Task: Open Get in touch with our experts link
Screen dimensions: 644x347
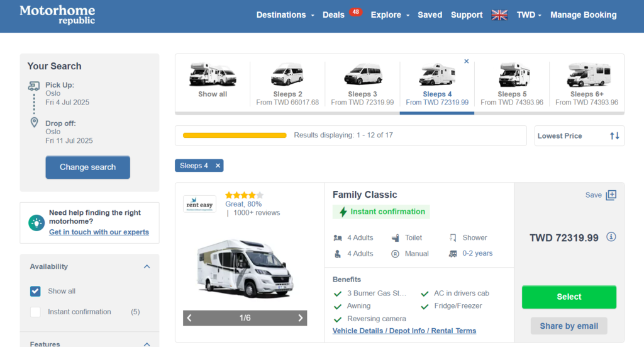Action: click(99, 232)
